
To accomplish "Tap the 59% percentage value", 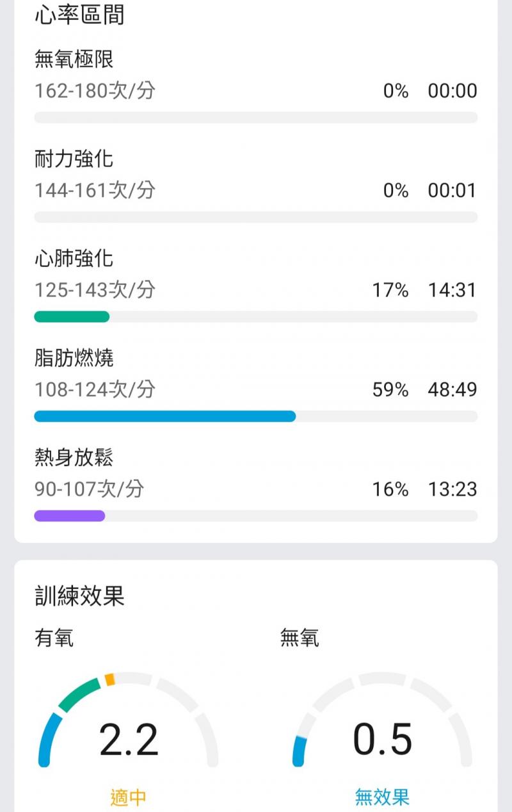I will (390, 389).
